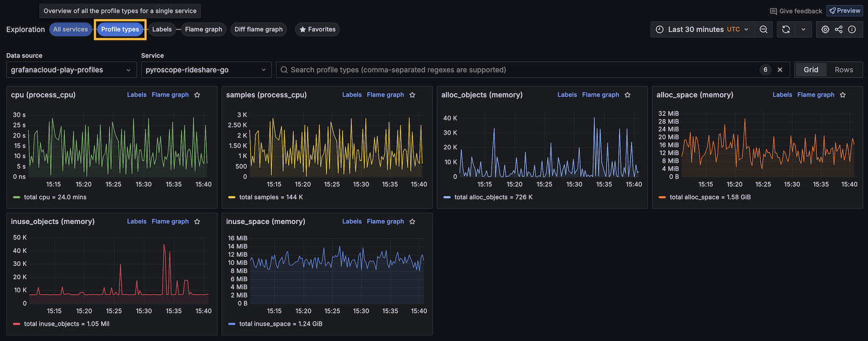Screen dimensions: 868x341
Task: Star the alloc_space (memory) panel
Action: [x=842, y=95]
